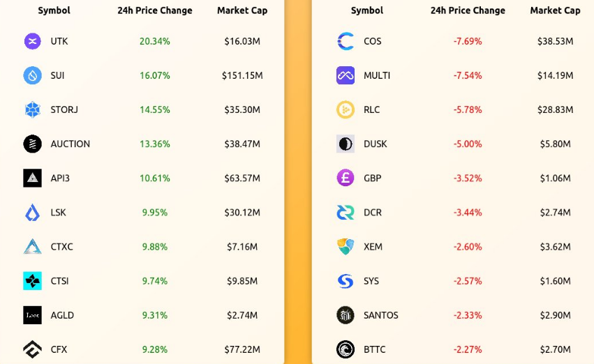Image resolution: width=594 pixels, height=364 pixels.
Task: Click the Symbol header in gainers table
Action: 54,10
